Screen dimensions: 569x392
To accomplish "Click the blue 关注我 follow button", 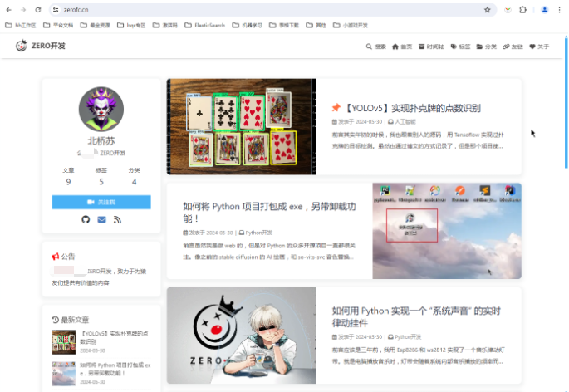I will click(x=101, y=202).
